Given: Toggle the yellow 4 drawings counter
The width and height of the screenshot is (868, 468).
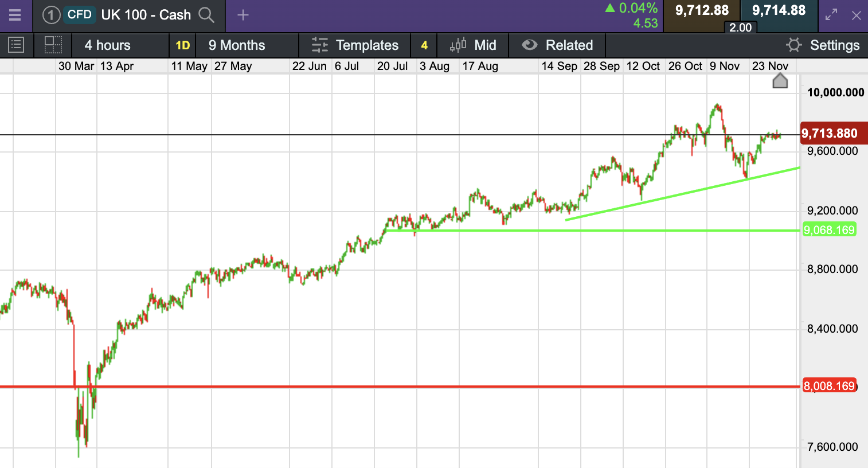Looking at the screenshot, I should pyautogui.click(x=424, y=45).
